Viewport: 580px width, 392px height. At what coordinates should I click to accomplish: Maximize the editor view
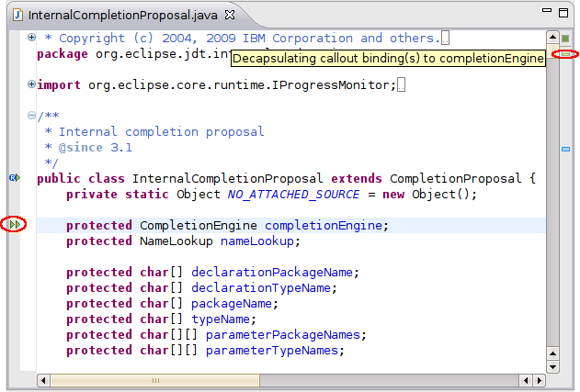click(x=563, y=12)
